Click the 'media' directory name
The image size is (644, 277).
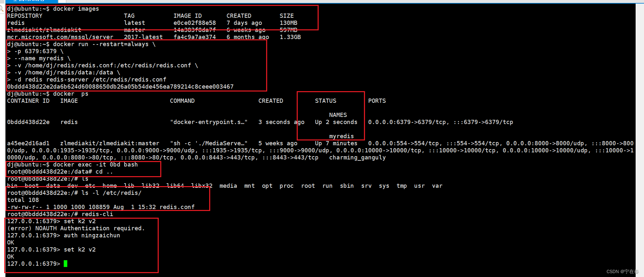pos(228,186)
